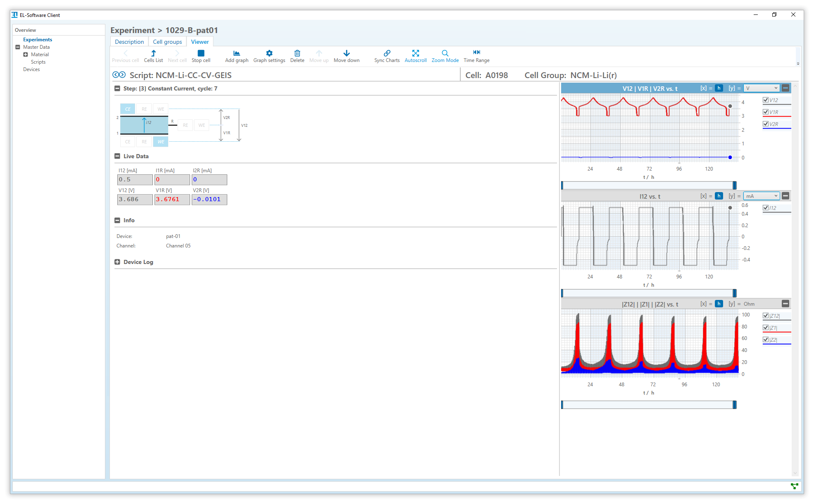
Task: Collapse the Step Constant Current section
Action: point(117,88)
